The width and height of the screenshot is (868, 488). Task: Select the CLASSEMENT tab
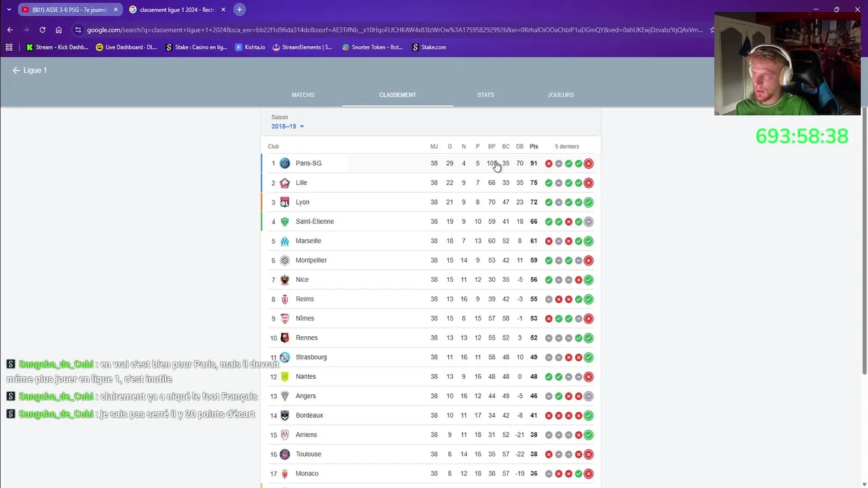pos(397,95)
